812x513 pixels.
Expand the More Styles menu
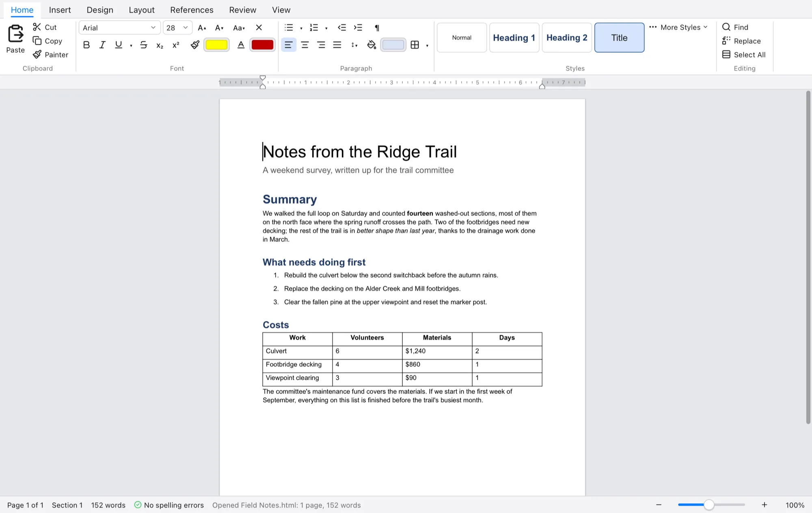678,27
